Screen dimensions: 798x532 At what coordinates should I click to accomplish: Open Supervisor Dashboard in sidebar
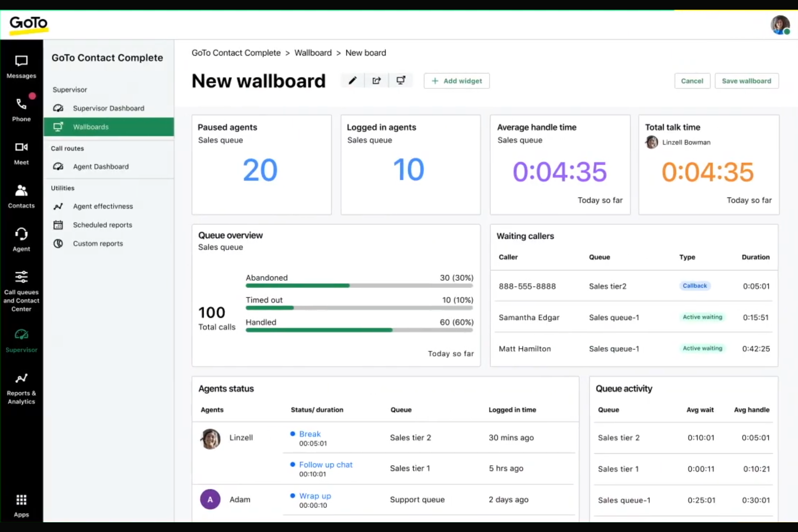pyautogui.click(x=109, y=108)
